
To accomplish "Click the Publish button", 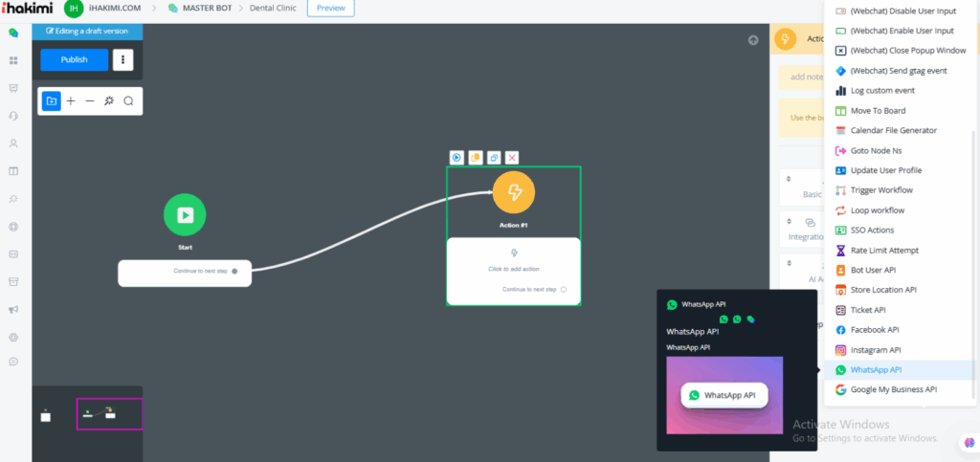I will [x=74, y=59].
